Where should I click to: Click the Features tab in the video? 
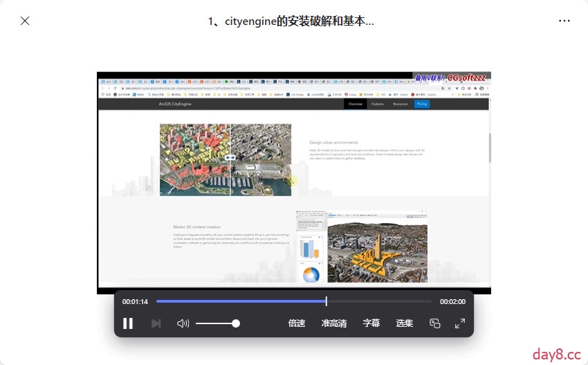(378, 104)
